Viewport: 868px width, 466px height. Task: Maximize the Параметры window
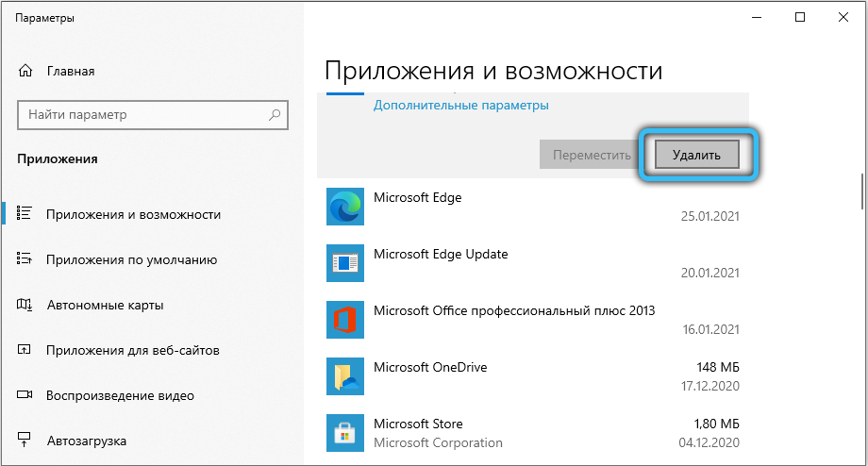[x=800, y=17]
